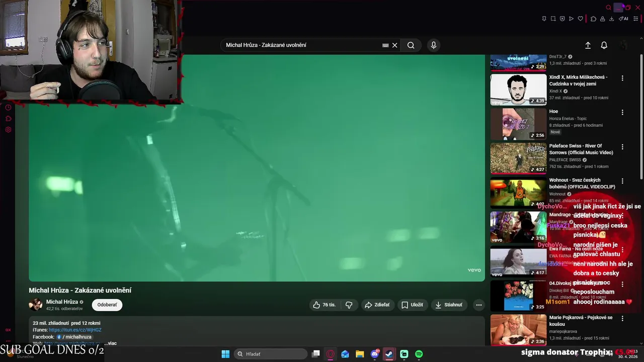Open options for Xindl X Cudzinka video
644x362 pixels.
(x=622, y=78)
